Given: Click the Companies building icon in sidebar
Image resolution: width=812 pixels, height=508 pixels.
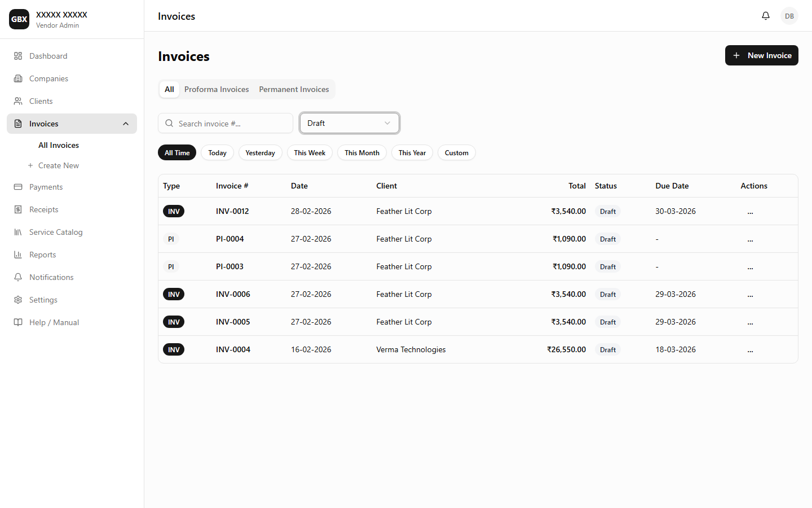Looking at the screenshot, I should point(18,78).
